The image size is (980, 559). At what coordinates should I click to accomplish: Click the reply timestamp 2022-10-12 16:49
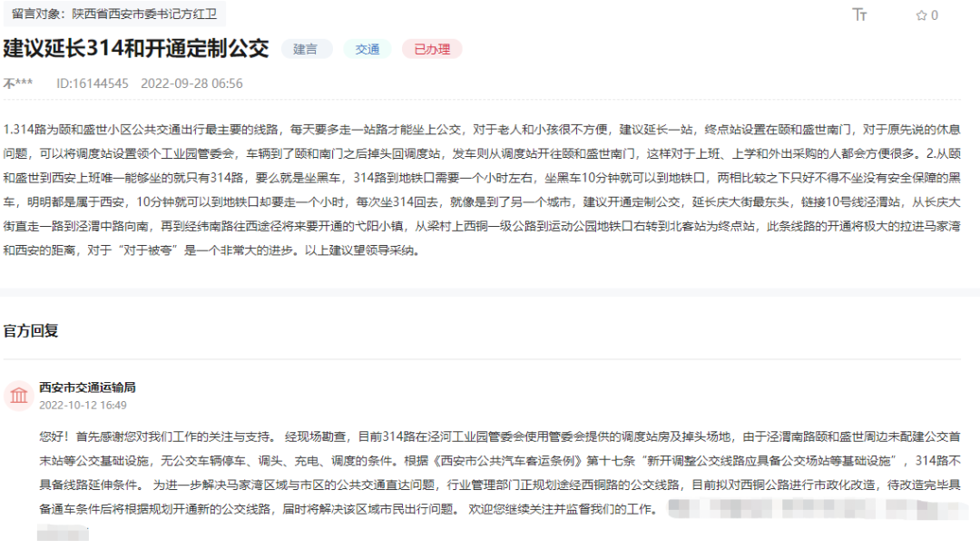point(83,405)
